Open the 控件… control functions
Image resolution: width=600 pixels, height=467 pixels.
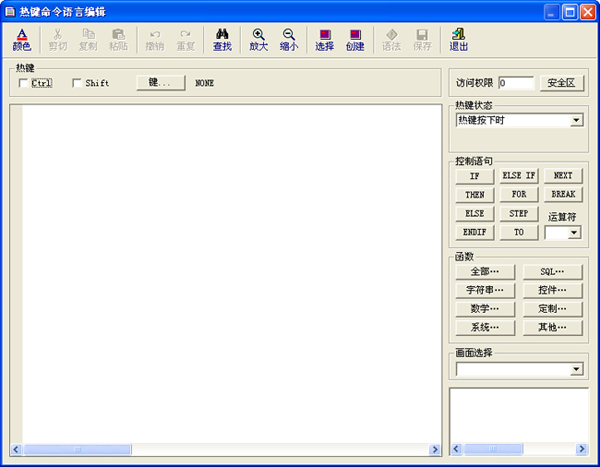point(553,291)
